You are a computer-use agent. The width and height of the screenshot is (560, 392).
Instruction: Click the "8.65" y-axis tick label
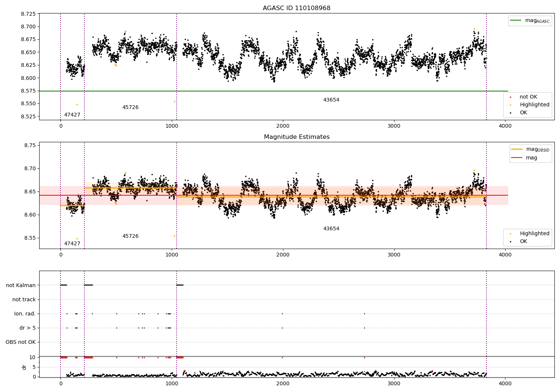tap(30, 192)
